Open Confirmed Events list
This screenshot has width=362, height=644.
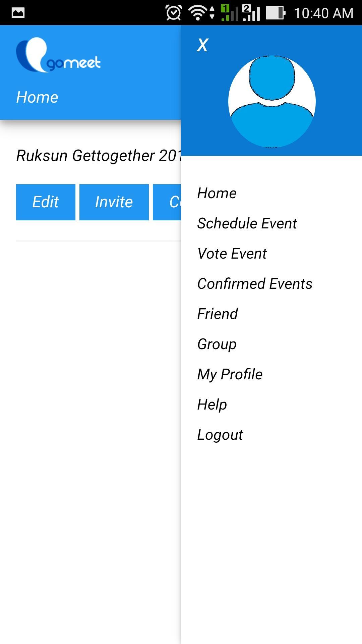[255, 284]
